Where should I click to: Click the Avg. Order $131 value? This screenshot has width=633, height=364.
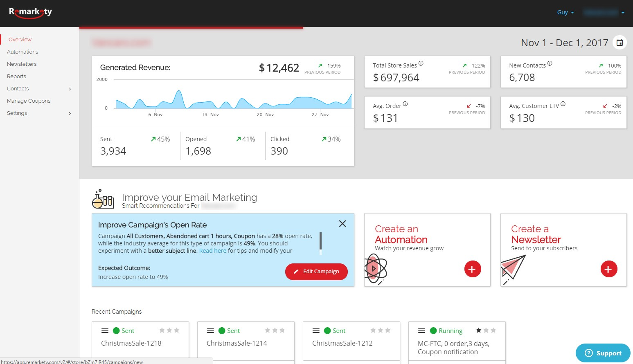coord(385,118)
